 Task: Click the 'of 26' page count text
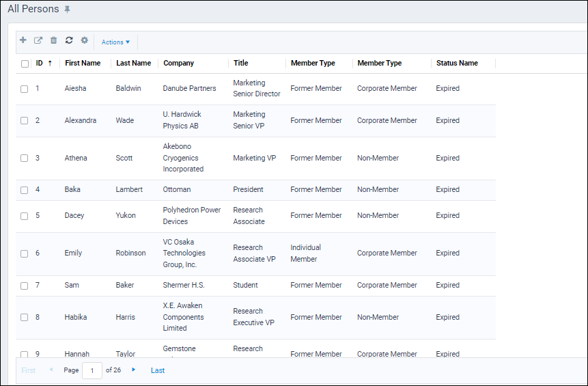point(113,370)
